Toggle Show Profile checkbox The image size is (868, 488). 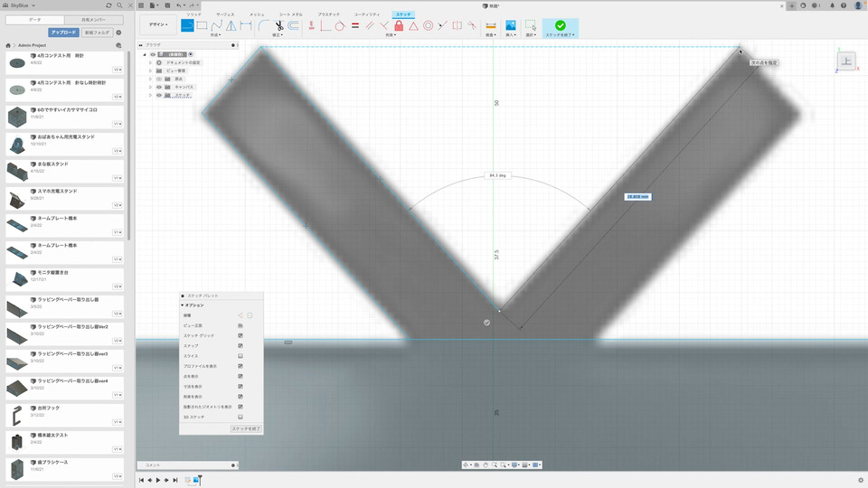(241, 366)
